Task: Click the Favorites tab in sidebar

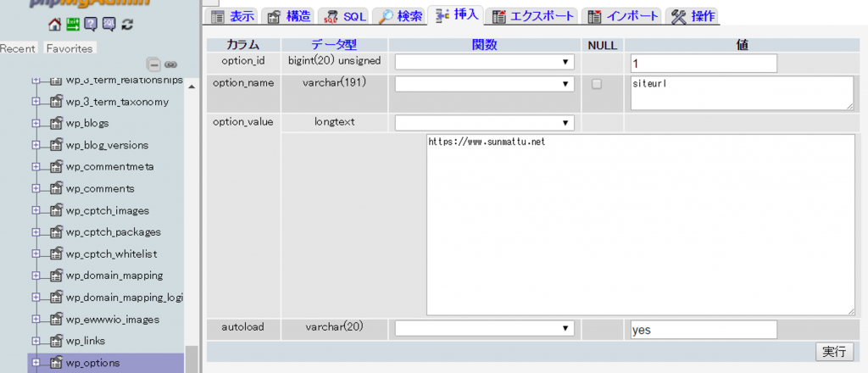Action: [x=70, y=48]
